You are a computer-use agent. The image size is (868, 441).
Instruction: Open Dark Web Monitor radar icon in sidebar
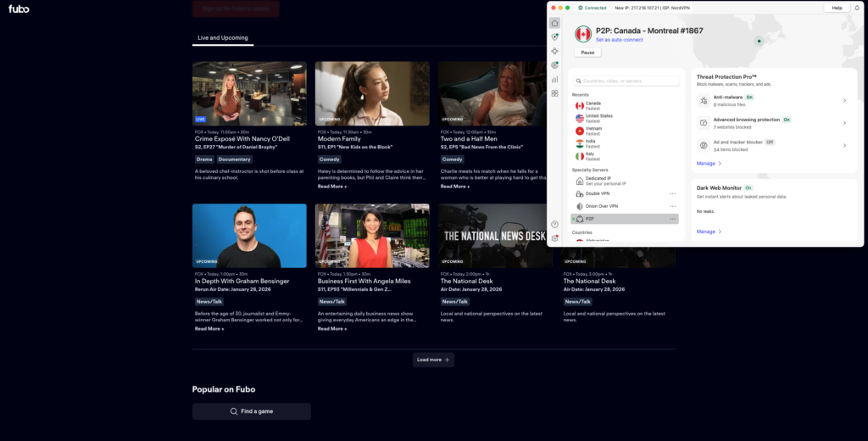pyautogui.click(x=554, y=65)
